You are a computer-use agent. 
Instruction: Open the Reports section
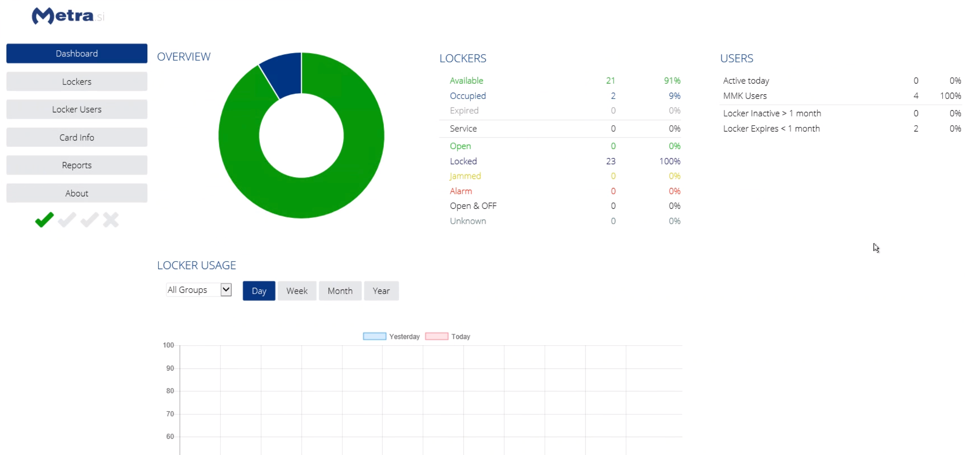click(x=77, y=165)
